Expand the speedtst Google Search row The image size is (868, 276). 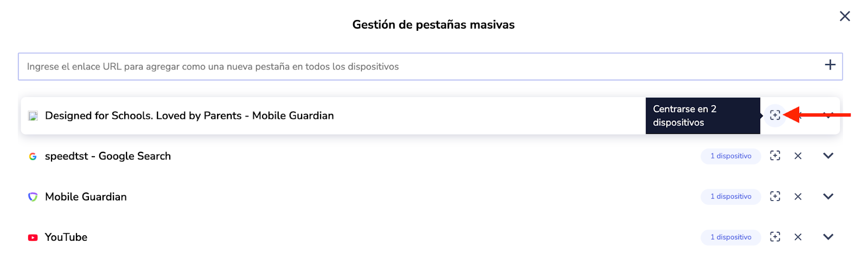tap(828, 156)
